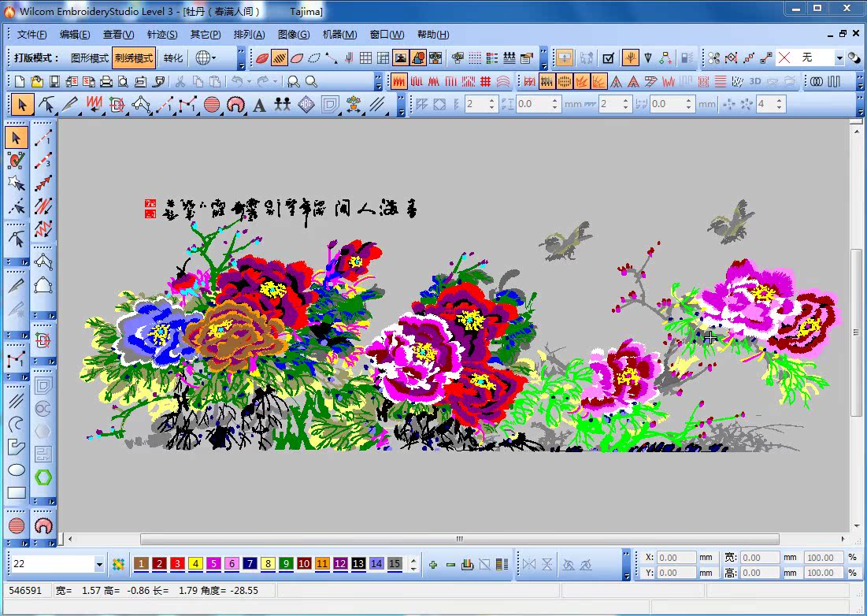The image size is (867, 616).
Task: Select the arrow Select tool in top toolbar
Action: (22, 104)
